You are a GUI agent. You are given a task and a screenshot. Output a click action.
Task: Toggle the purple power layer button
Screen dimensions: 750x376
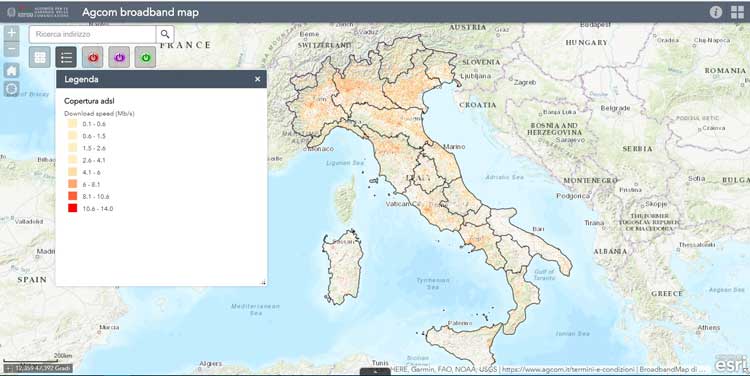coord(119,57)
